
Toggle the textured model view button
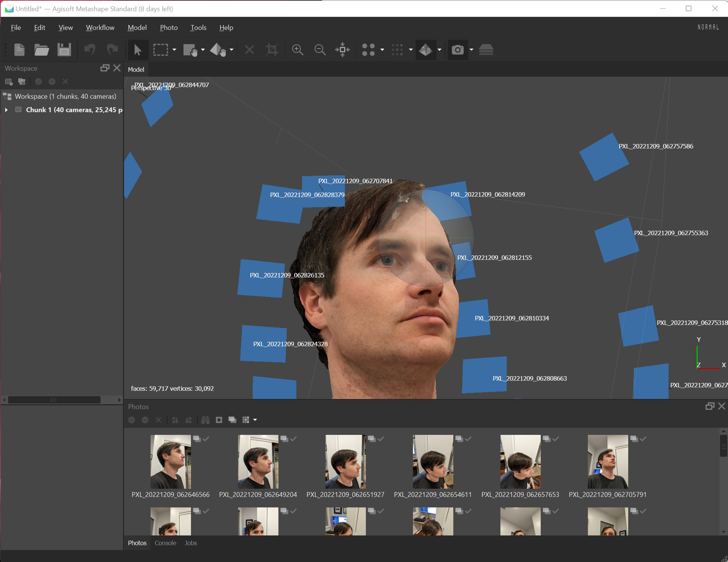[x=426, y=50]
